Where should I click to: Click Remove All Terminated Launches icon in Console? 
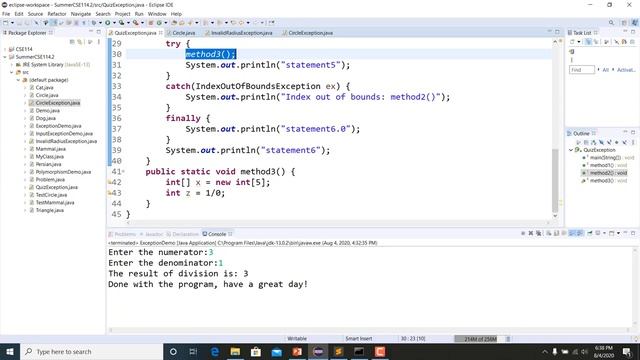pyautogui.click(x=538, y=233)
